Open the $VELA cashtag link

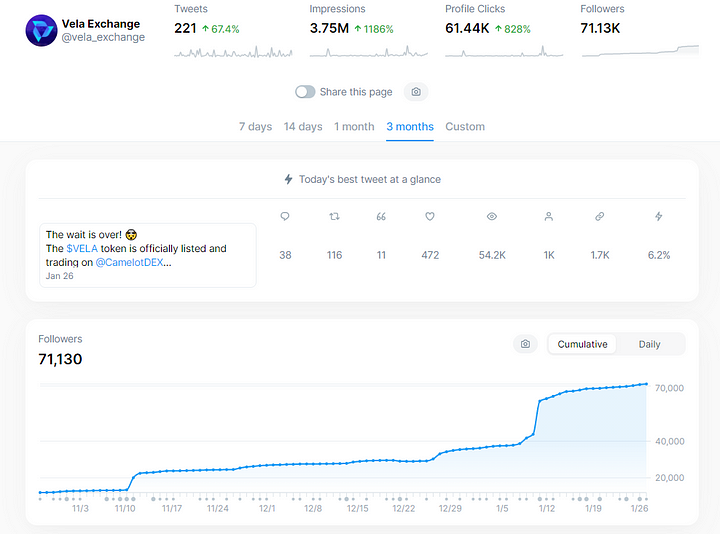tap(82, 248)
